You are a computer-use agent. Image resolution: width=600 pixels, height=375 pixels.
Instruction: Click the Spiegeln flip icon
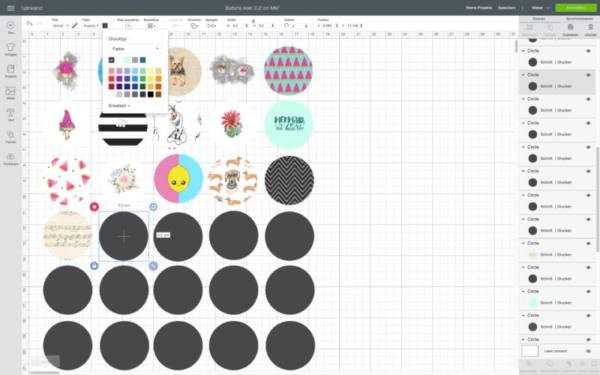point(211,26)
